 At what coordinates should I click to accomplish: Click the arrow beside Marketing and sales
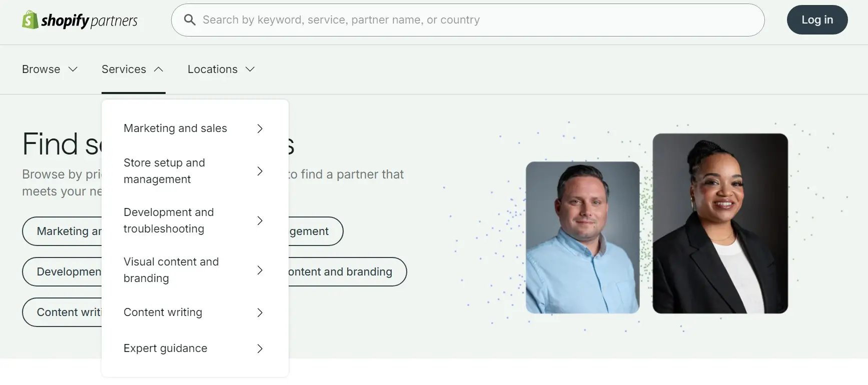(x=260, y=128)
